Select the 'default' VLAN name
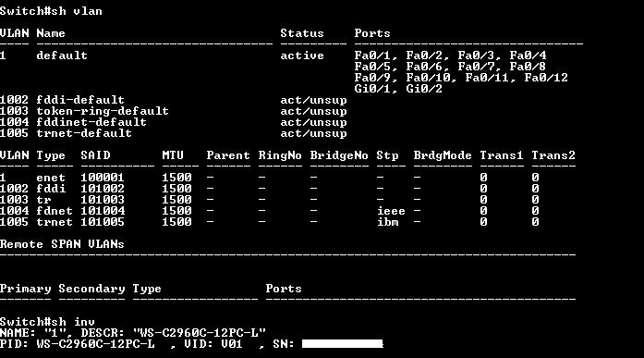644x358 pixels. pos(62,56)
